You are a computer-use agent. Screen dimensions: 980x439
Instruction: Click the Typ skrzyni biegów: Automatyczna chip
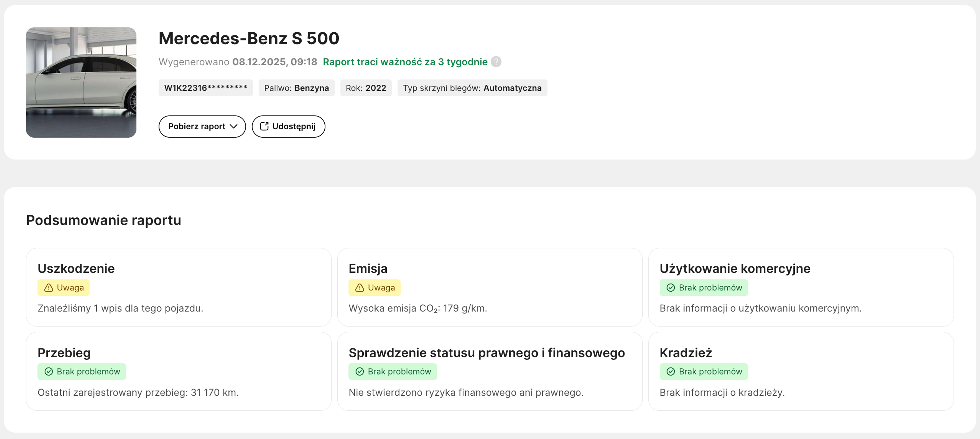coord(472,88)
